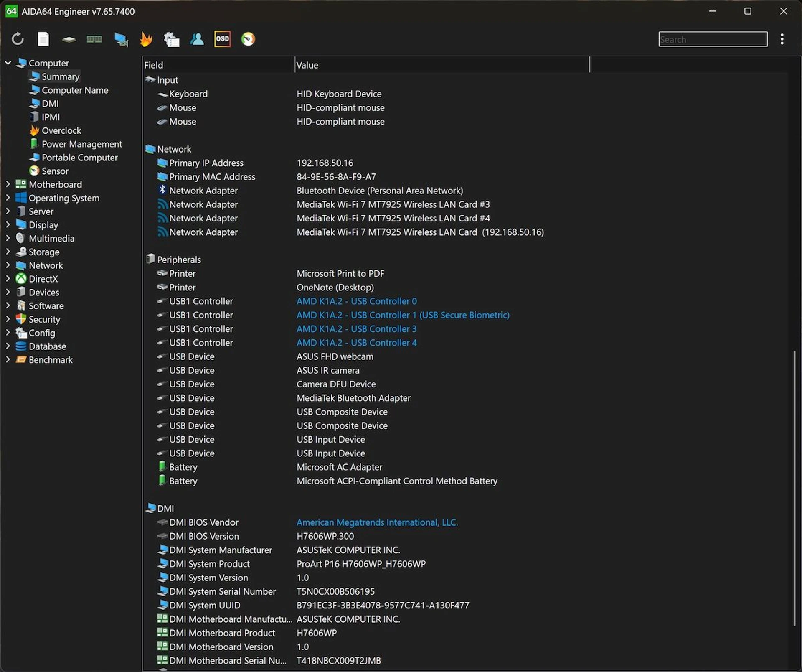Select the Bluetooth Device (Personal Area Network) value

380,190
